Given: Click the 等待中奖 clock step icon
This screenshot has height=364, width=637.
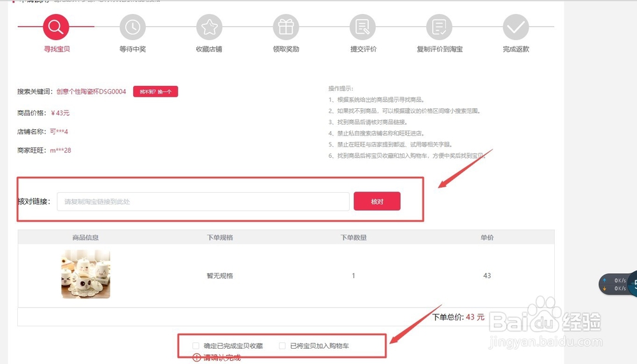Looking at the screenshot, I should (132, 27).
